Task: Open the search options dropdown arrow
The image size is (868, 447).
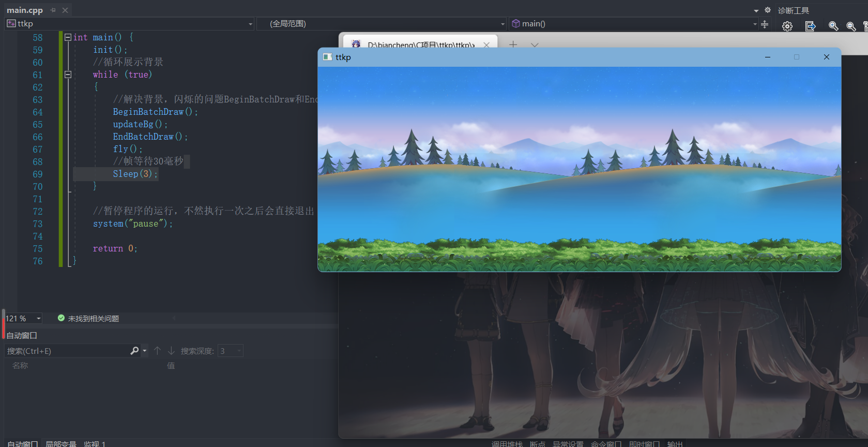Action: point(144,351)
